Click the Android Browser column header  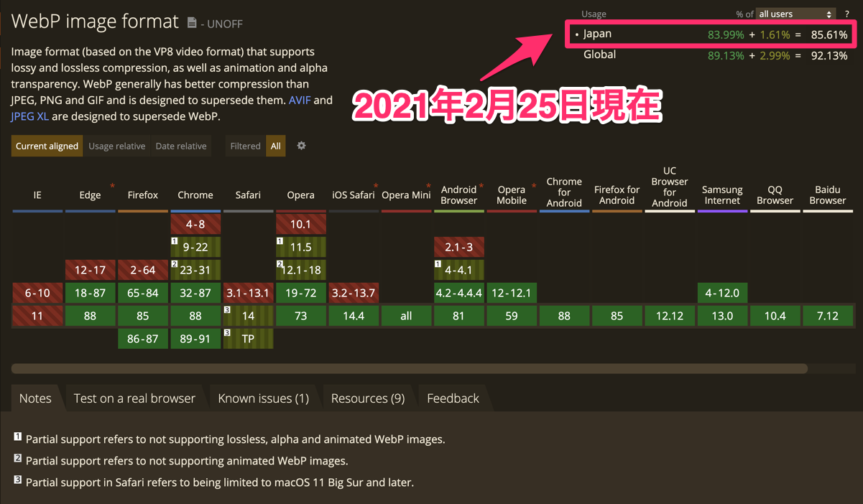click(458, 195)
